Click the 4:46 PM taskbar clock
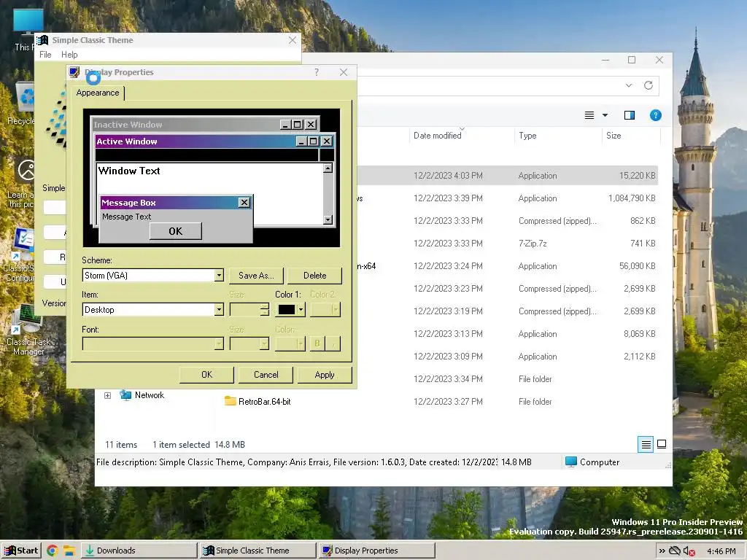The image size is (747, 560). (x=721, y=551)
